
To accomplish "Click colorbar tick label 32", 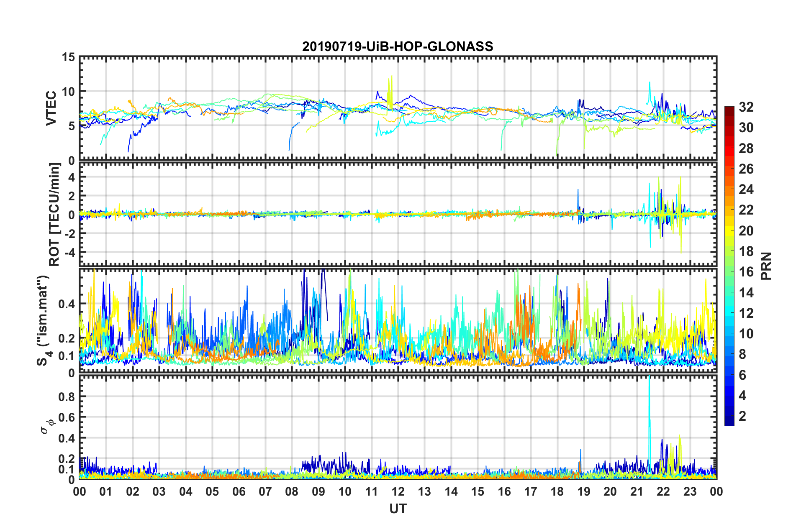I will coord(746,107).
